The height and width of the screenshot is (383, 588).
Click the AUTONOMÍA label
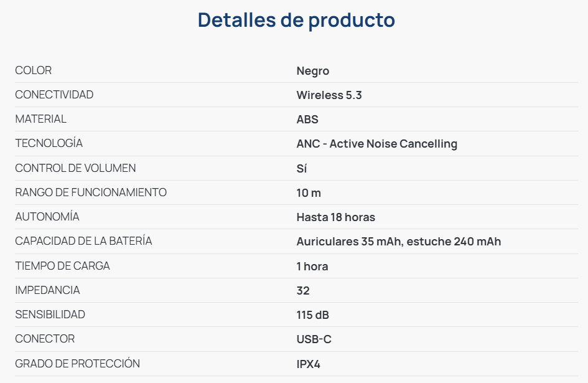47,217
